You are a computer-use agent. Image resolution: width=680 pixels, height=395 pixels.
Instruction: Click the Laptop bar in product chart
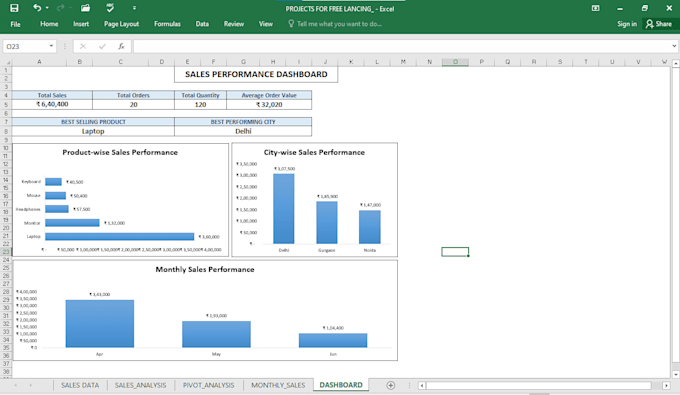(120, 236)
